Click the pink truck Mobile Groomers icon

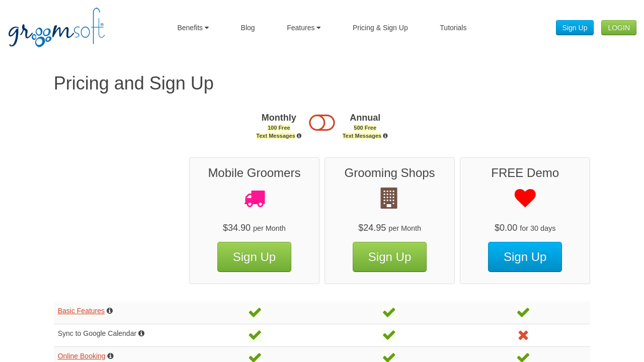(x=255, y=199)
